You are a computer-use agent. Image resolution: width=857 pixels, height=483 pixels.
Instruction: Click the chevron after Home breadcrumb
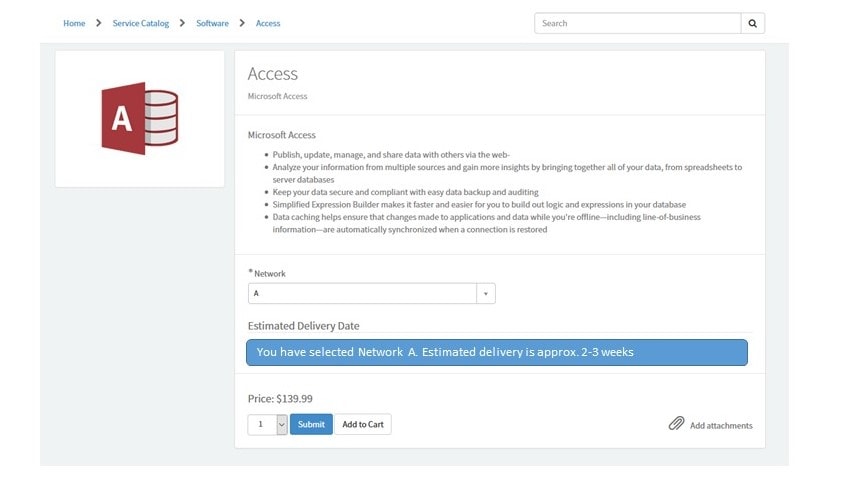pyautogui.click(x=98, y=23)
